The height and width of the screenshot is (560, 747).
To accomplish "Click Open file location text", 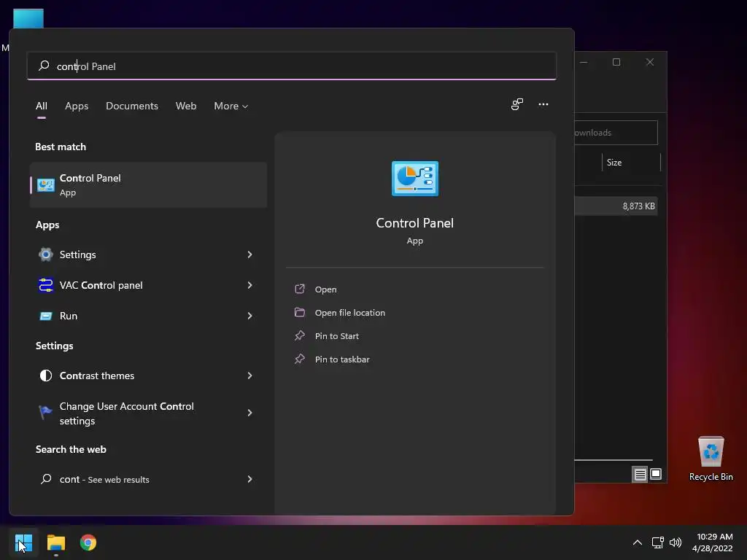I will pyautogui.click(x=350, y=313).
